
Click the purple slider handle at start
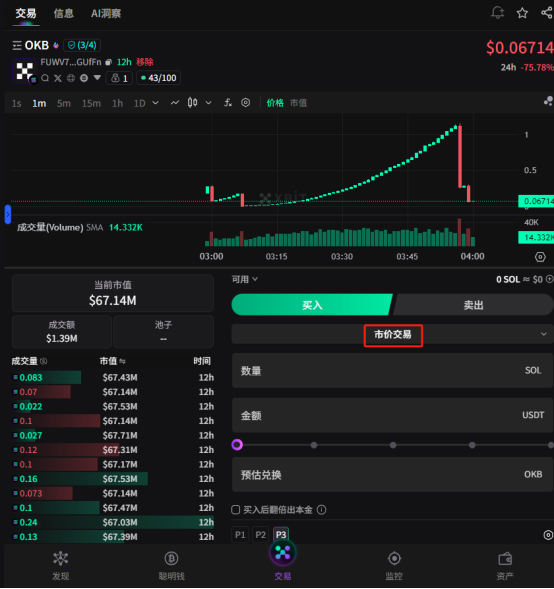click(x=237, y=445)
